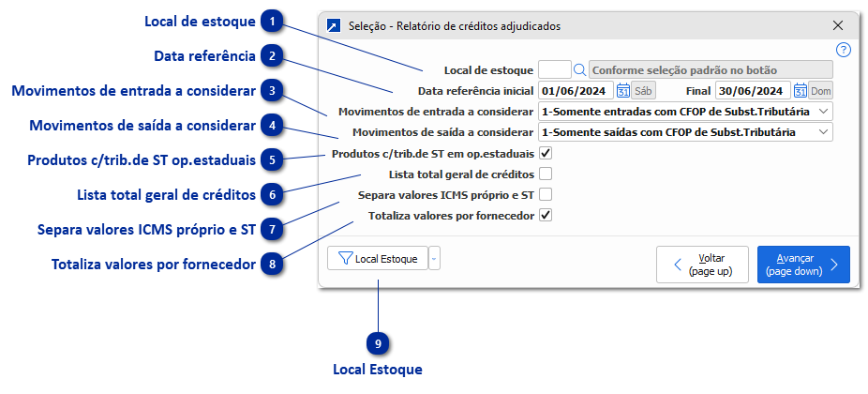Click the dialog title Seleção - Relatório de créditos adjudicados
The height and width of the screenshot is (394, 868).
pos(455,26)
